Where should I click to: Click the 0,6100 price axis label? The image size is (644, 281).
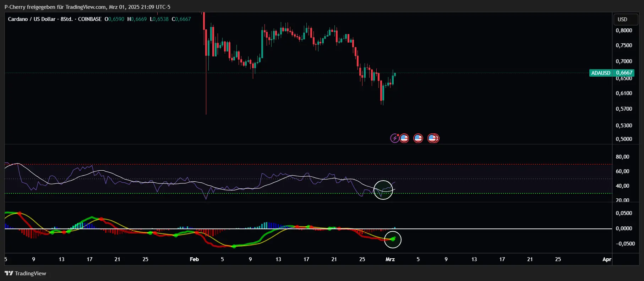(x=624, y=93)
